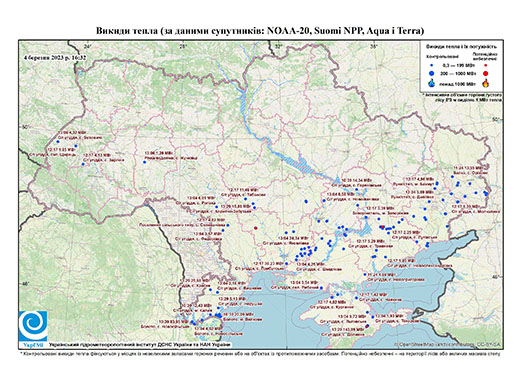Viewport: 520px width, 368px height.
Task: Click the small blue dot legend symbol
Action: tap(432, 66)
